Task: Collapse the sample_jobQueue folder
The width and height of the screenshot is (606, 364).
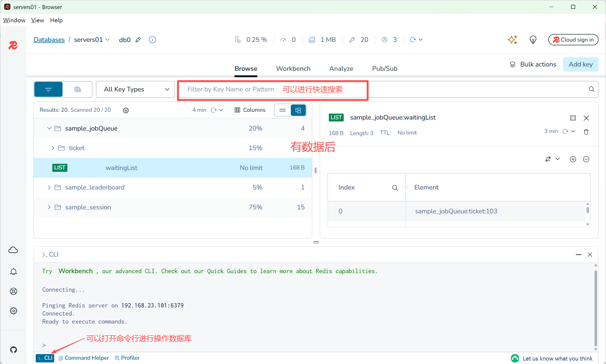Action: [x=49, y=128]
